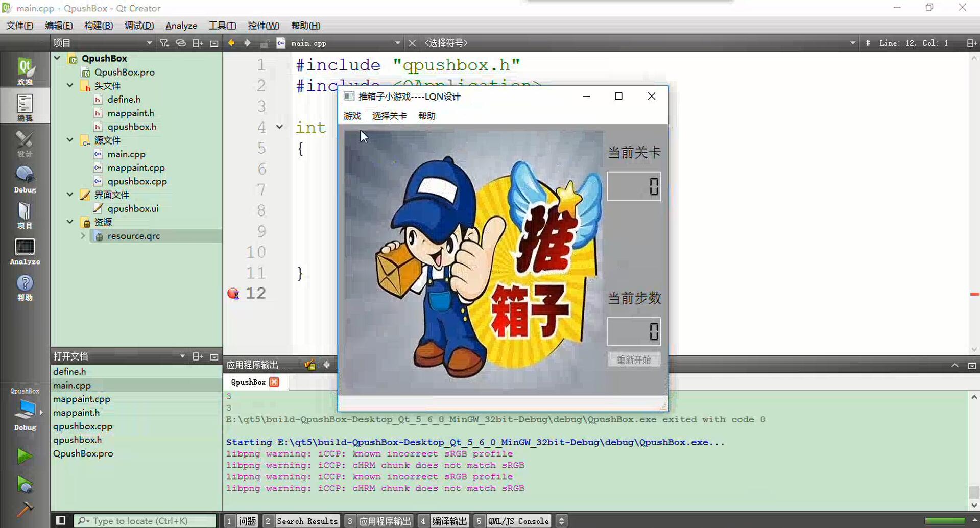This screenshot has height=528, width=980.
Task: Open the Help mode
Action: click(x=25, y=287)
